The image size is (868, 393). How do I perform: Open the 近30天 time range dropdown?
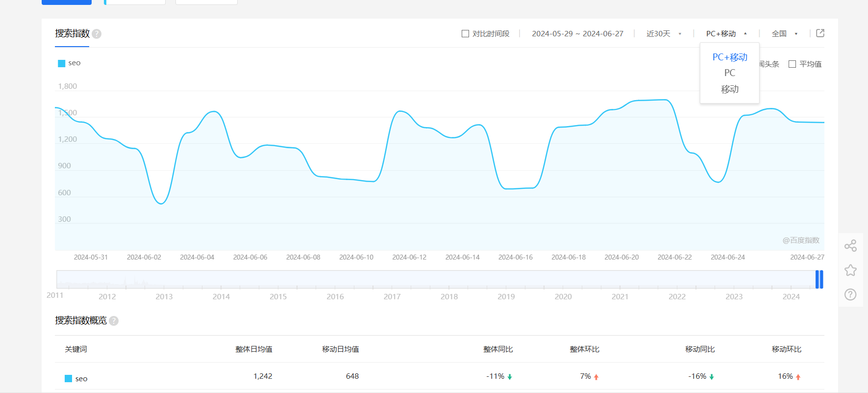point(664,34)
